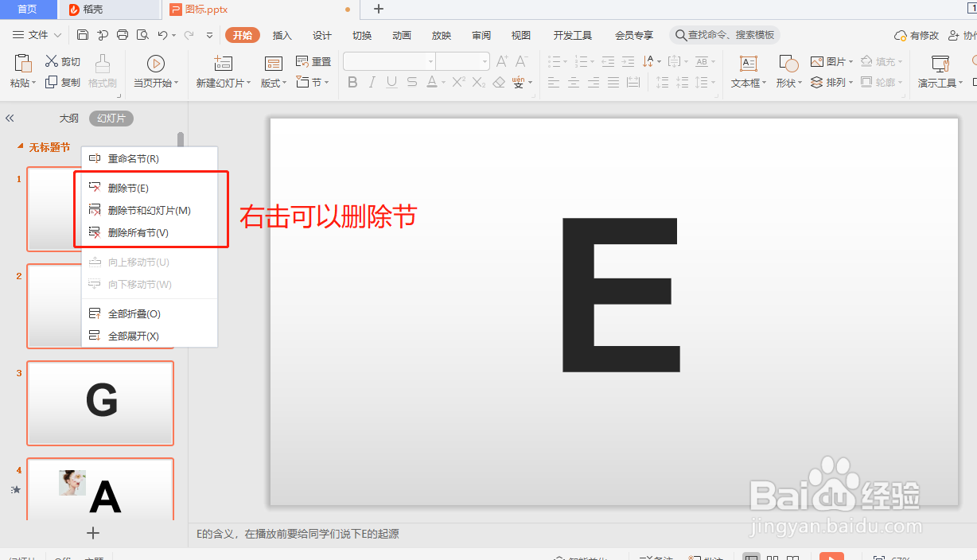The image size is (977, 560).
Task: Select Delete Section (删除节) menu item
Action: click(x=150, y=188)
